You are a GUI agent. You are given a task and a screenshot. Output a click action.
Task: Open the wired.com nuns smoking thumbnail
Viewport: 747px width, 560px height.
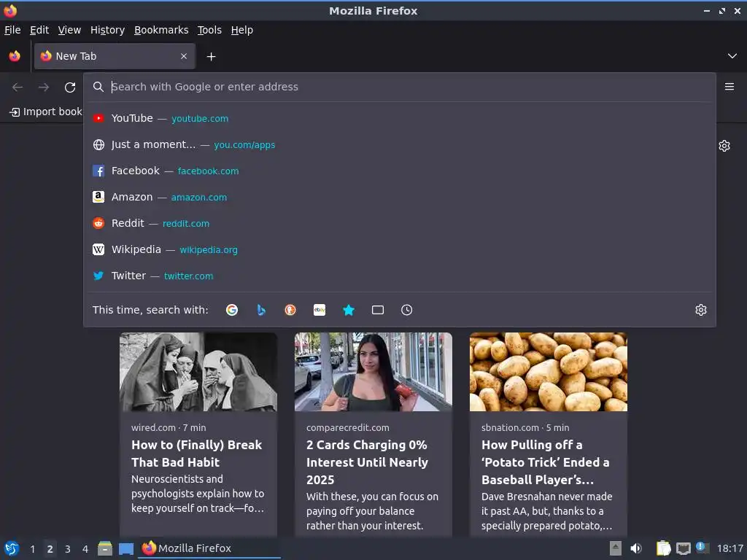pyautogui.click(x=198, y=372)
